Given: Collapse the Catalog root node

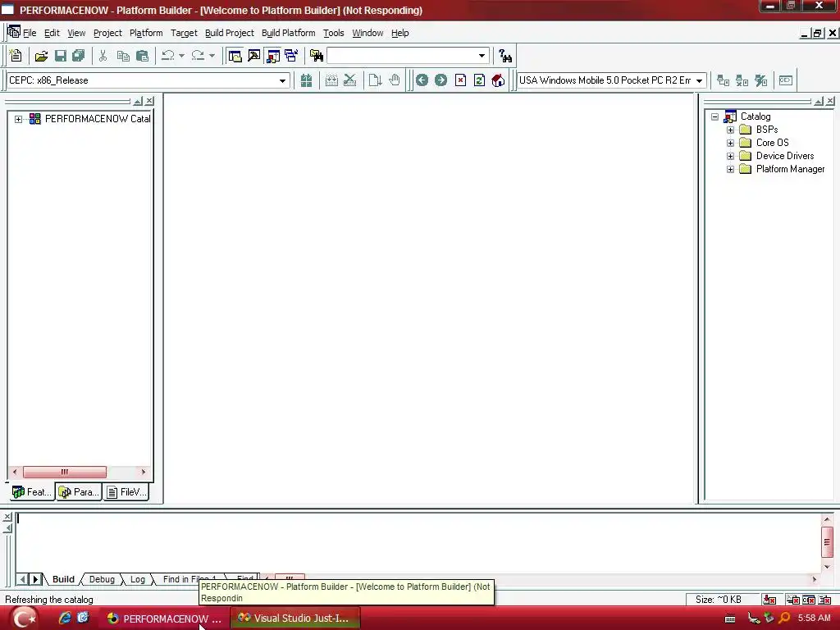Looking at the screenshot, I should [714, 116].
